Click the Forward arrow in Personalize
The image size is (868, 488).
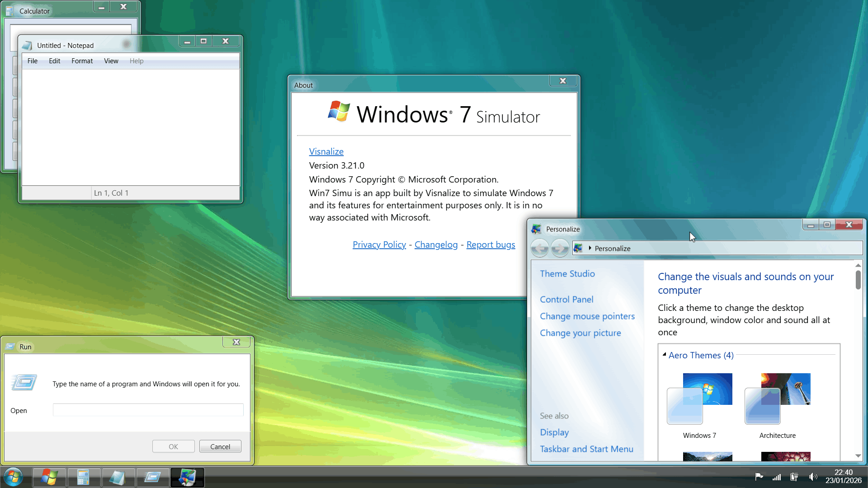pos(560,248)
